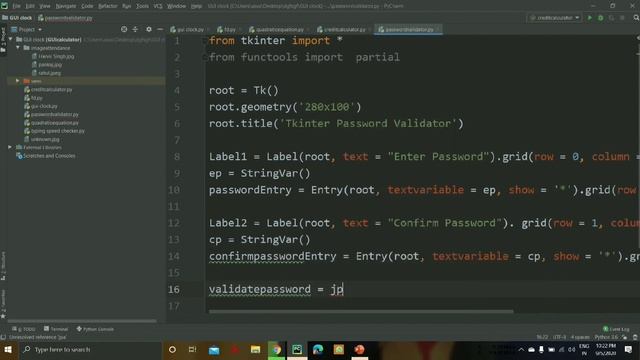Open Cortana circle icon on taskbar

172,350
